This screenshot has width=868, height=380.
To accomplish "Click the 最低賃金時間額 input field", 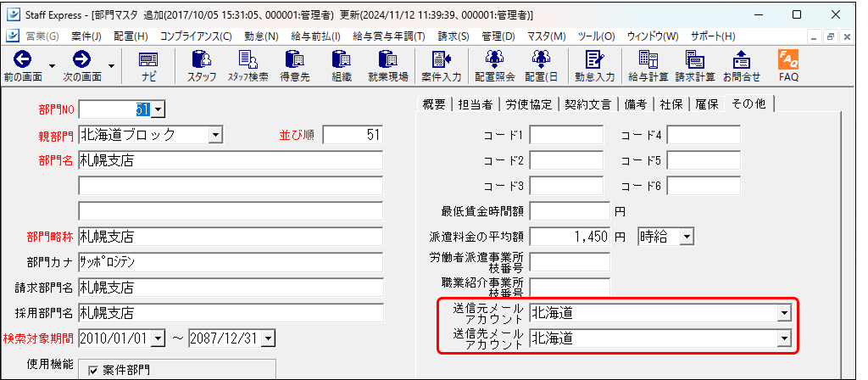I will (570, 211).
